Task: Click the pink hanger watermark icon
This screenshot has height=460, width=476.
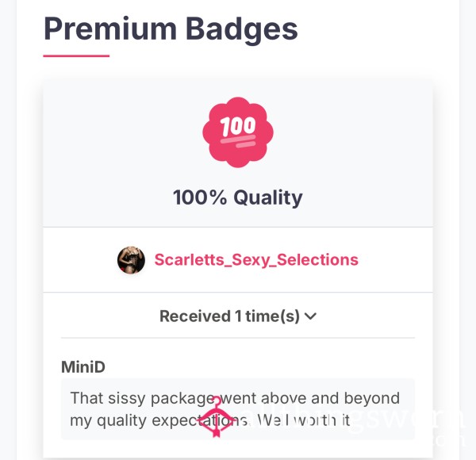Action: tap(217, 416)
